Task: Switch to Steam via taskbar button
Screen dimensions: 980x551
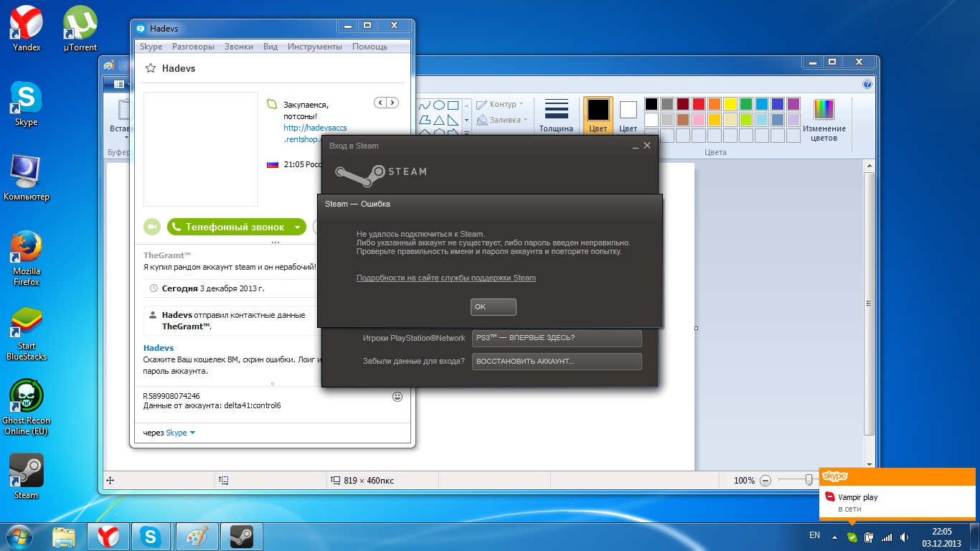Action: (242, 537)
